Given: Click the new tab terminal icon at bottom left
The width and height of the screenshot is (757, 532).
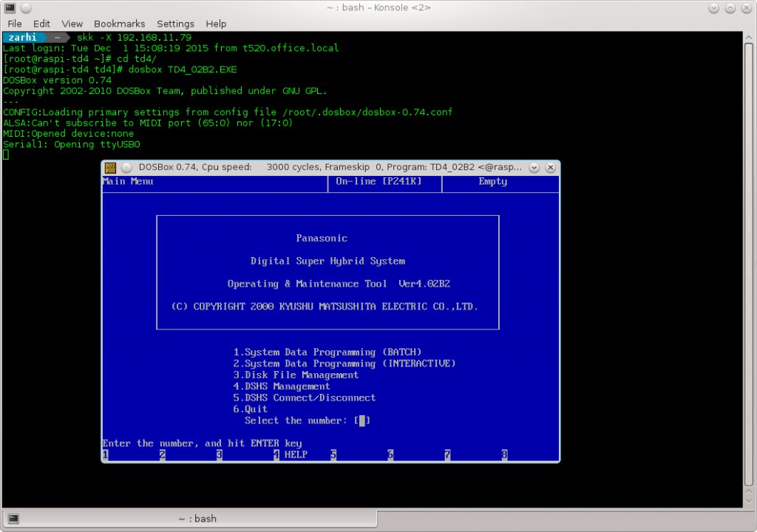Looking at the screenshot, I should tap(13, 519).
